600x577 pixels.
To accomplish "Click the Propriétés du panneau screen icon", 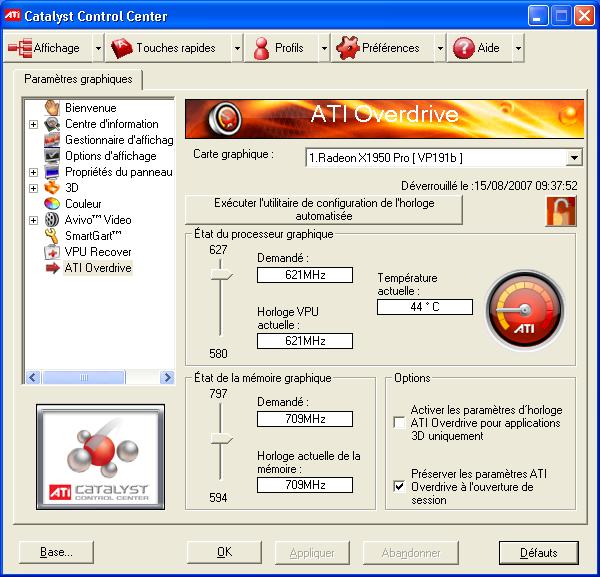I will point(52,172).
